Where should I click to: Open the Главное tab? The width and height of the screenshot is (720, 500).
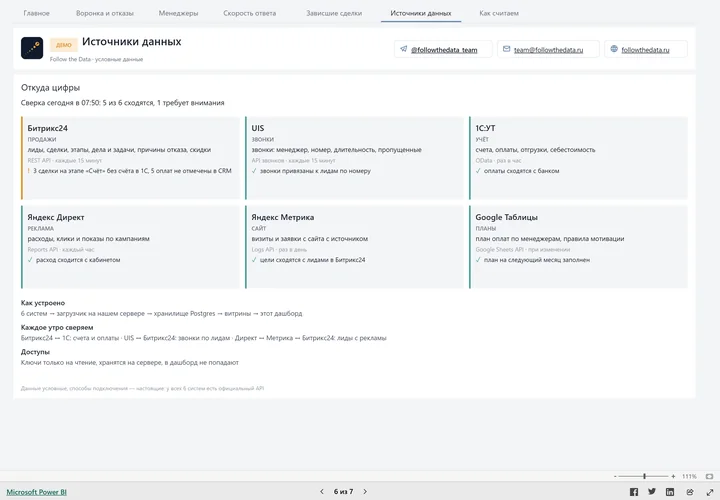(x=36, y=13)
